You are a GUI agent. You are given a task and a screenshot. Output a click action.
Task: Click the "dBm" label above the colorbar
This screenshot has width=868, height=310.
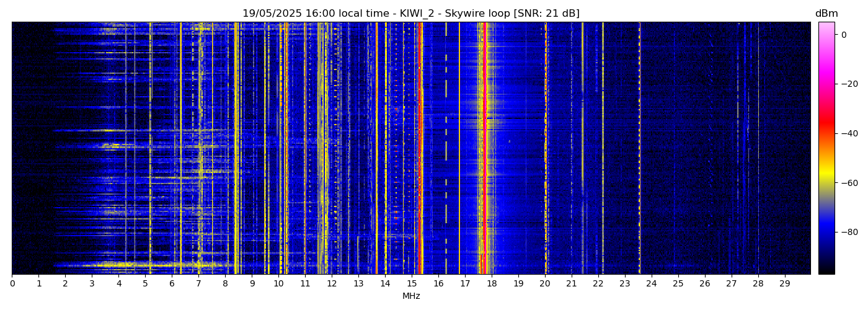click(826, 14)
